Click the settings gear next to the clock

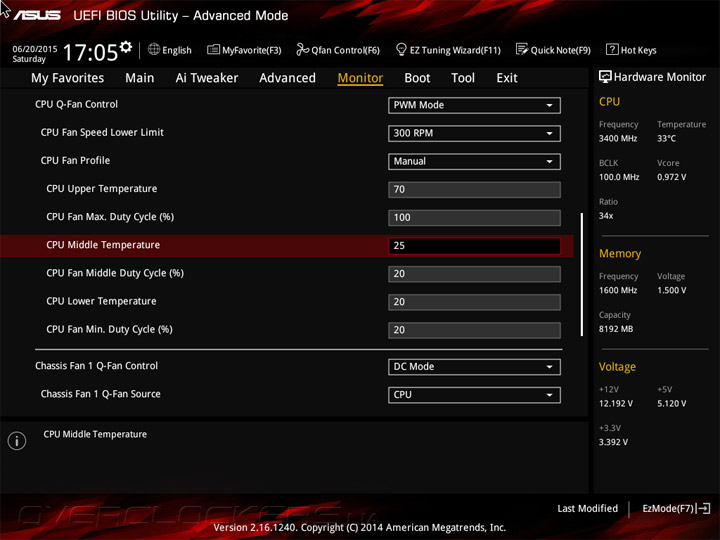126,47
